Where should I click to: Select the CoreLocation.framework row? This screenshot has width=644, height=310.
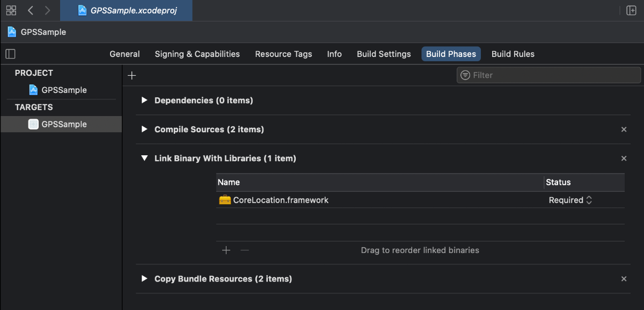coord(420,200)
